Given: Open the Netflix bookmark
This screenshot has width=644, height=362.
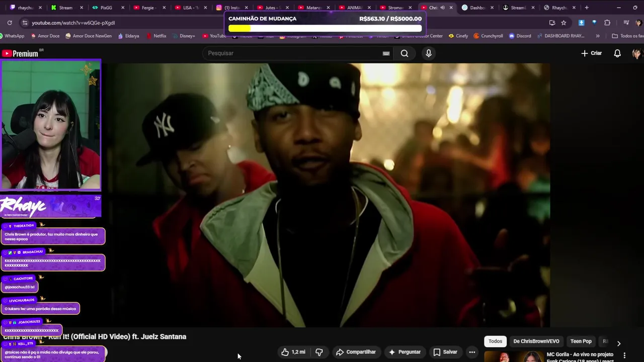Looking at the screenshot, I should 156,36.
